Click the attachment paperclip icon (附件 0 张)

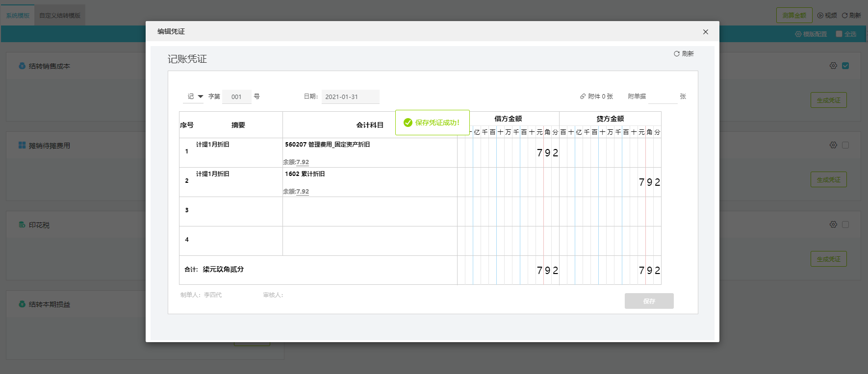pos(583,97)
